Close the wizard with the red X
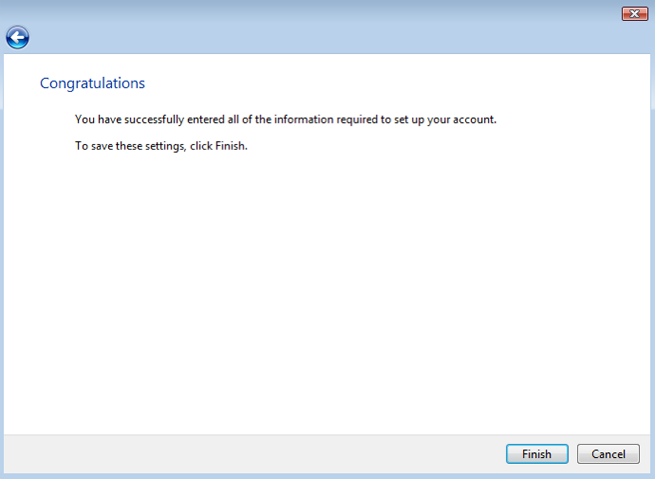 (x=634, y=13)
